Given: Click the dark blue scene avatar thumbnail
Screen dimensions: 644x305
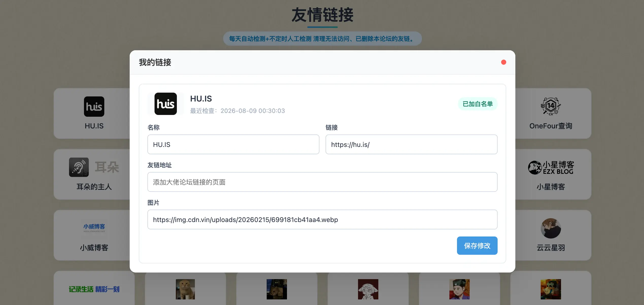Looking at the screenshot, I should coord(277,289).
